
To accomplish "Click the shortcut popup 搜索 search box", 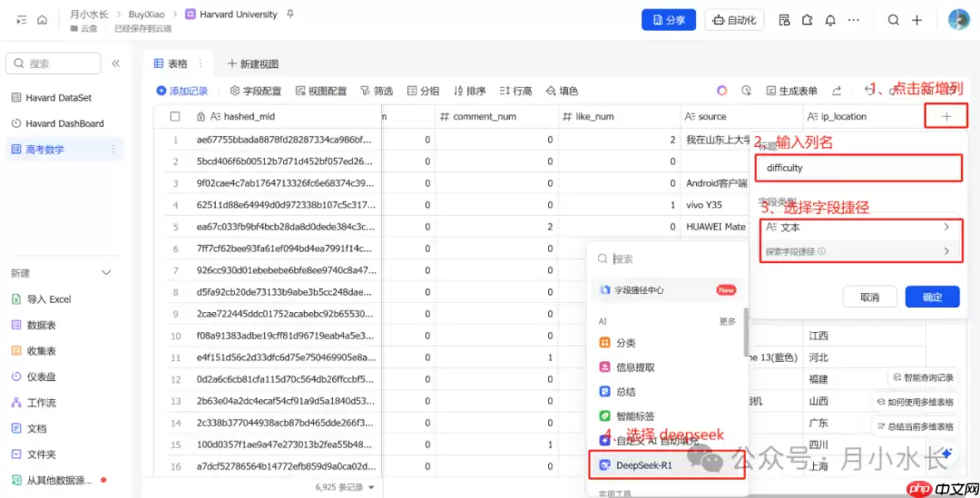I will point(668,259).
